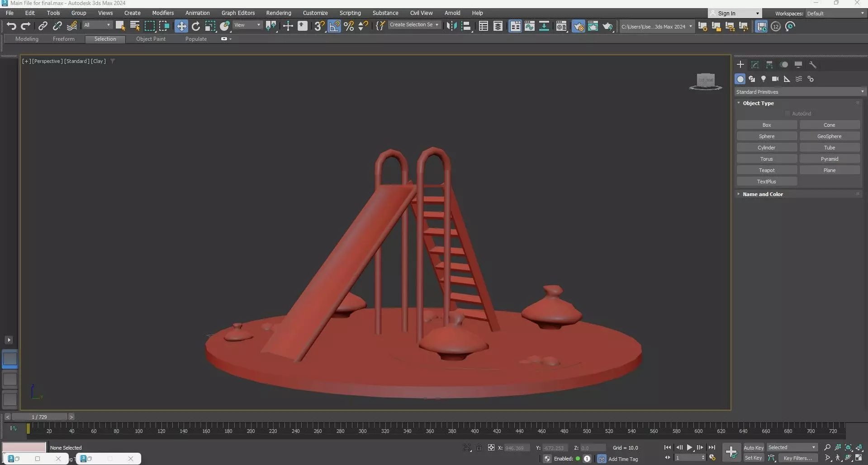Click the Key Filters button
Viewport: 868px width, 465px height.
(x=798, y=458)
